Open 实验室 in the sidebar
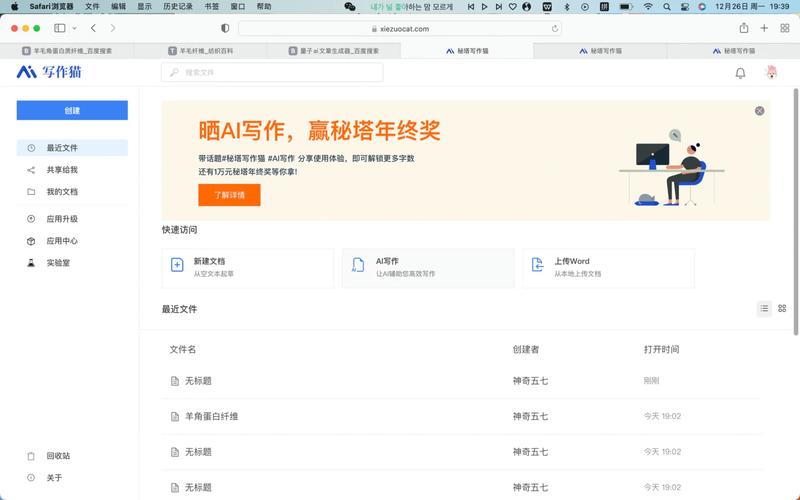The width and height of the screenshot is (800, 500). [x=72, y=263]
